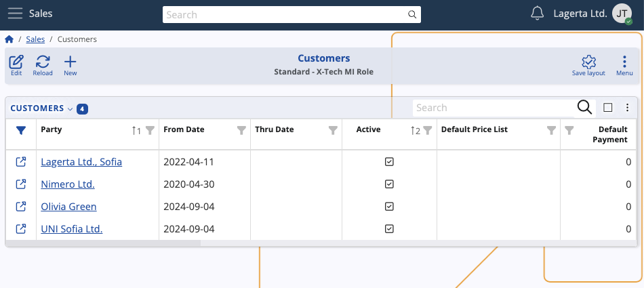Viewport: 644px width, 288px height.
Task: Click the home breadcrumb icon
Action: 9,39
